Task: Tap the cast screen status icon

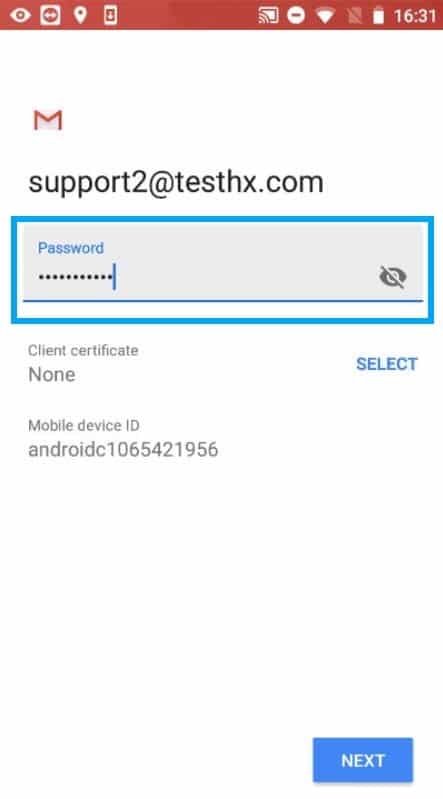Action: [269, 15]
